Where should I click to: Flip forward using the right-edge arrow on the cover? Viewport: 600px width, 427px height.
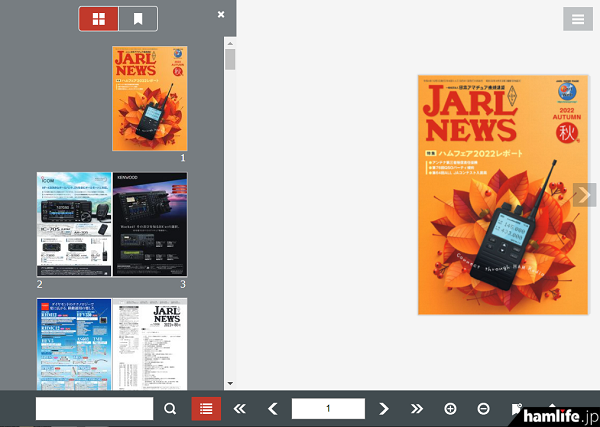(586, 195)
